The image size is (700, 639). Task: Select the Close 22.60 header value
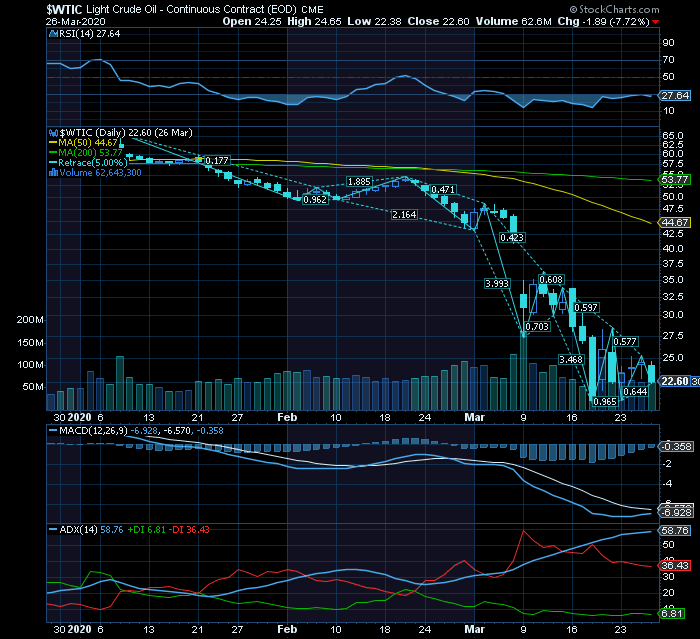[438, 21]
